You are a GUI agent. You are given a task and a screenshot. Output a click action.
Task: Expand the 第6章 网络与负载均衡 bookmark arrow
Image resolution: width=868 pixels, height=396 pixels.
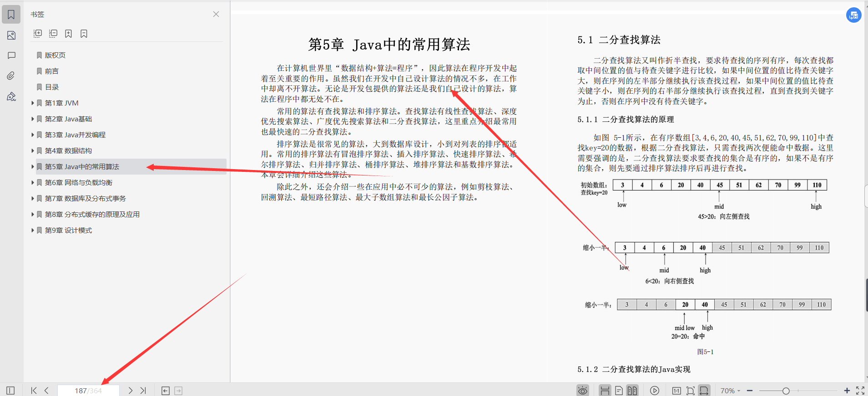tap(33, 182)
